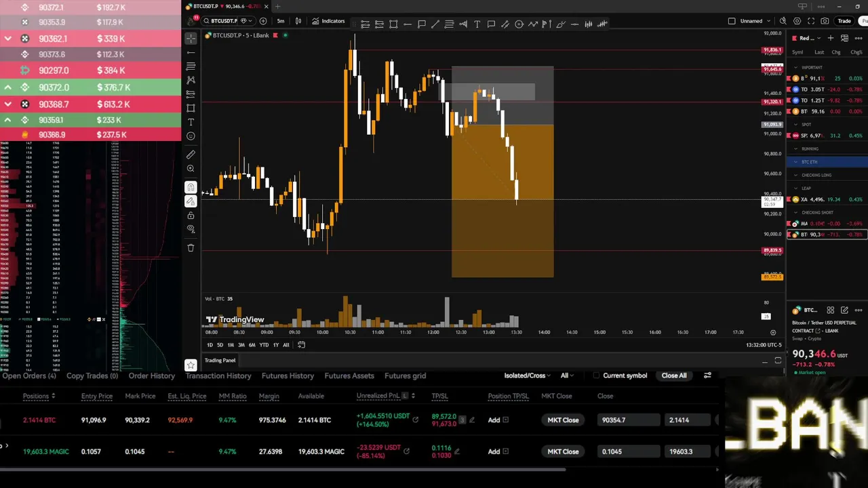The height and width of the screenshot is (488, 868).
Task: Collapse the CHECKING SHORT watchlist section
Action: click(x=796, y=213)
